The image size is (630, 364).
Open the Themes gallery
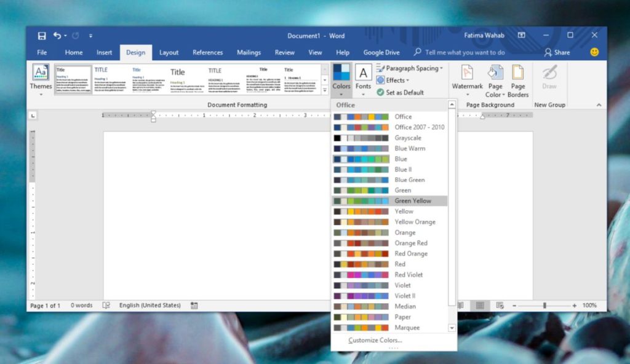tap(40, 80)
